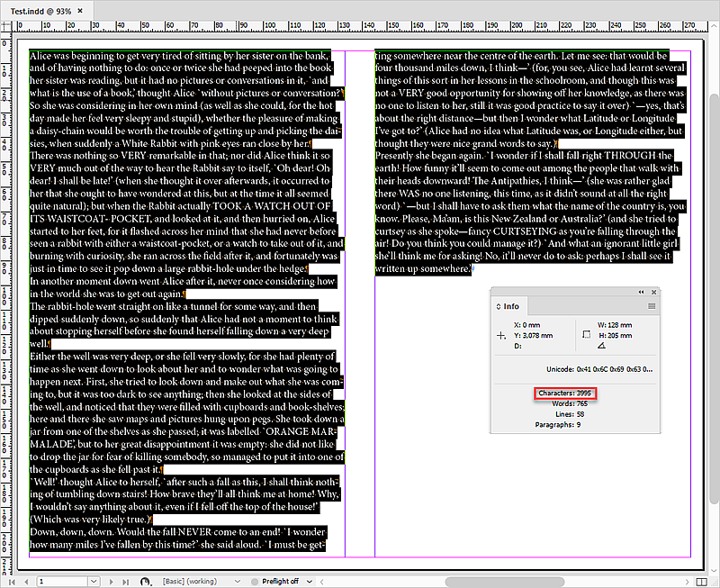The width and height of the screenshot is (720, 588).
Task: Open the Info panel flyout menu
Action: (652, 306)
